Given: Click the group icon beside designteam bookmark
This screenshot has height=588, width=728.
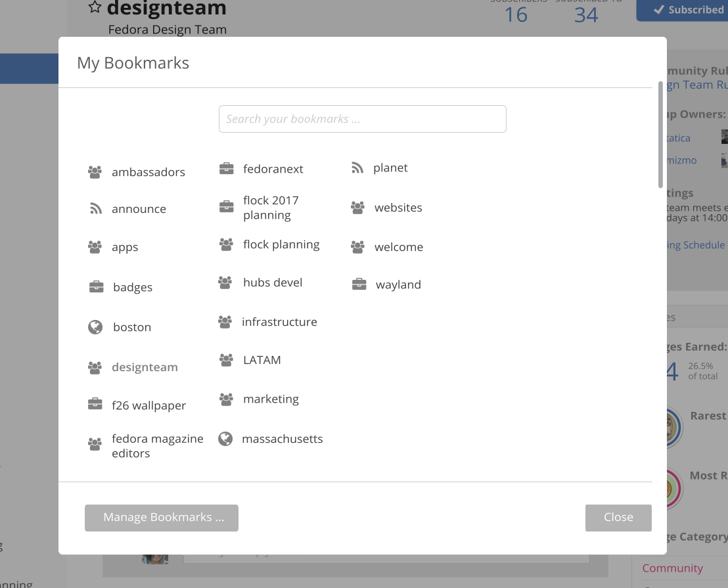Looking at the screenshot, I should (95, 367).
